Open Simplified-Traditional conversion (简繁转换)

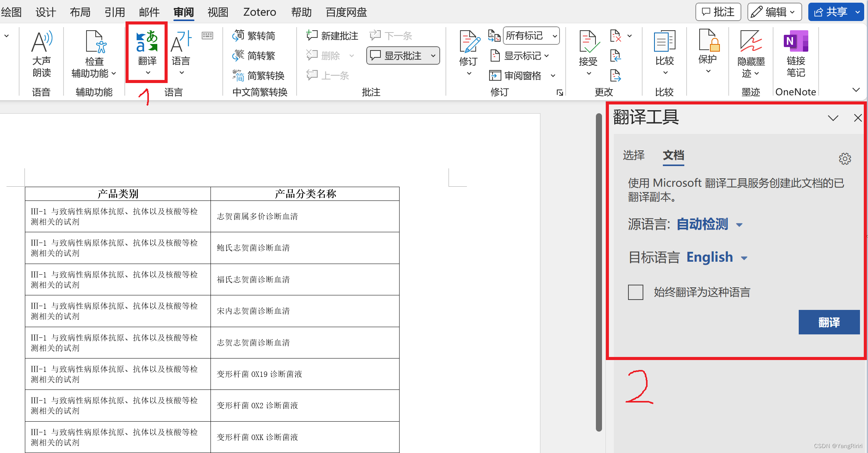click(x=258, y=75)
